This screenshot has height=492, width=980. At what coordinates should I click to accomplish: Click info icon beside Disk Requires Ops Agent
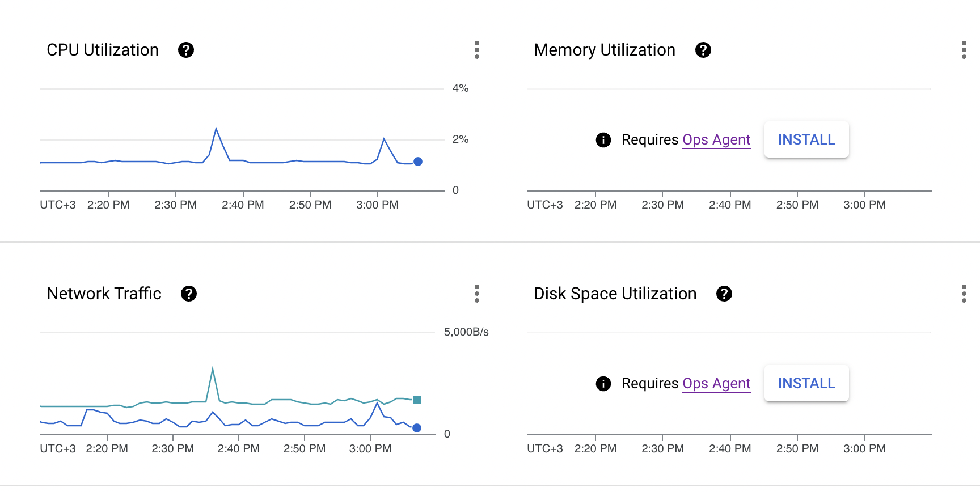603,384
